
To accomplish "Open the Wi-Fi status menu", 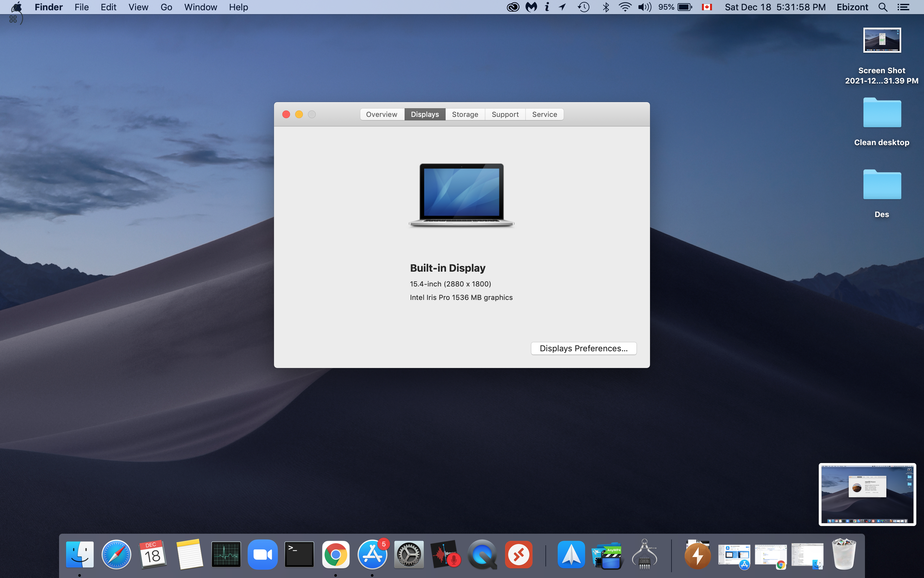I will (x=625, y=7).
